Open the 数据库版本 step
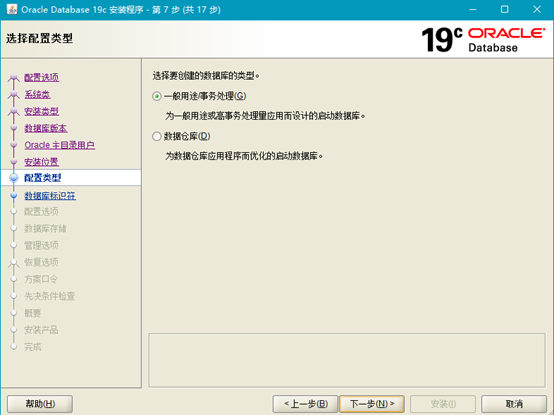 point(46,128)
